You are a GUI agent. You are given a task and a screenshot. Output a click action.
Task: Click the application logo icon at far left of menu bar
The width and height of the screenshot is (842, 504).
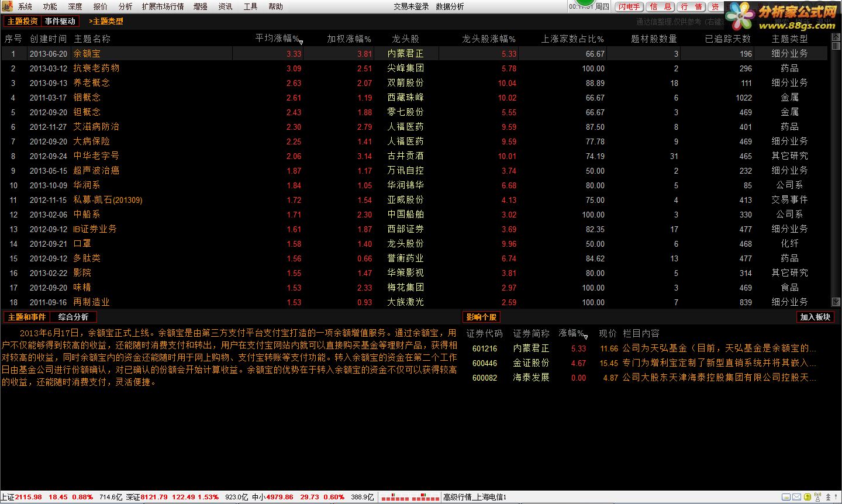(6, 6)
